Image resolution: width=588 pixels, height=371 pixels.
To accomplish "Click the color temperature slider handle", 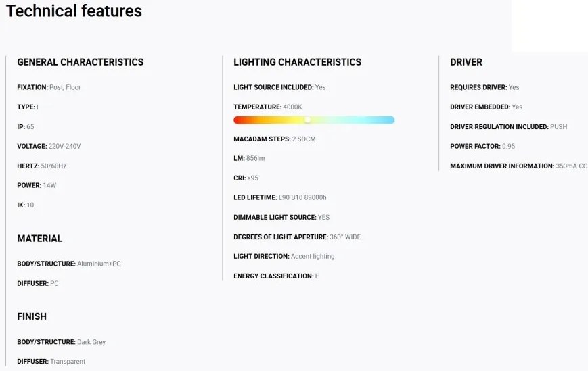I will pos(307,120).
